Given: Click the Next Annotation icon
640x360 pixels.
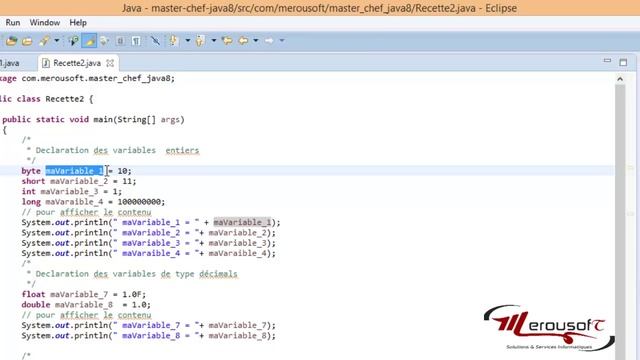Looking at the screenshot, I should (174, 40).
